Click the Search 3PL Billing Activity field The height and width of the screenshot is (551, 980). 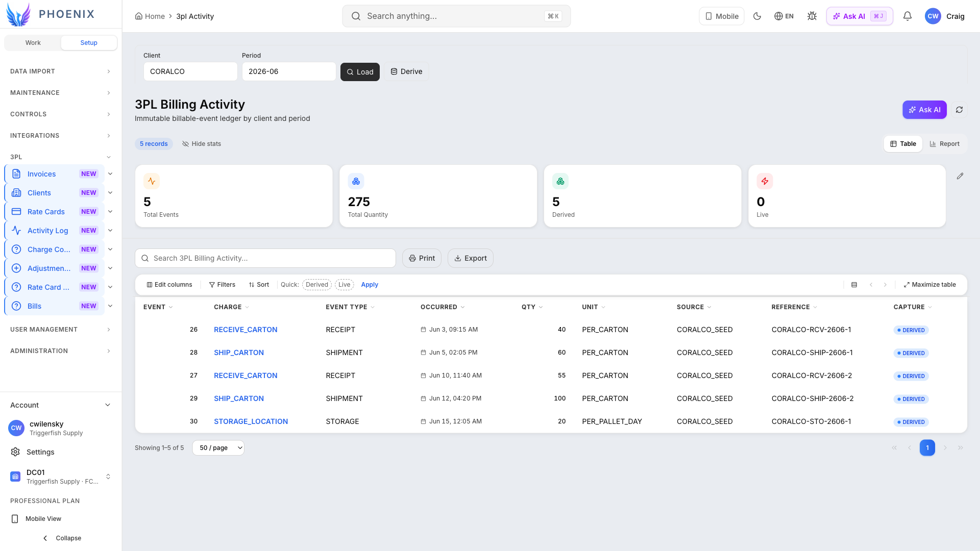point(265,258)
